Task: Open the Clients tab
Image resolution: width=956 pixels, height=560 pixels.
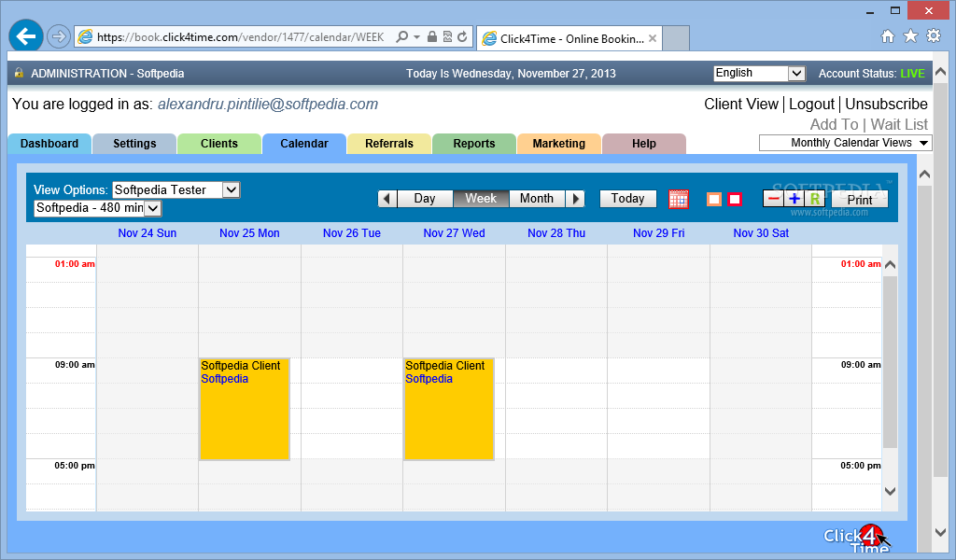Action: (219, 144)
